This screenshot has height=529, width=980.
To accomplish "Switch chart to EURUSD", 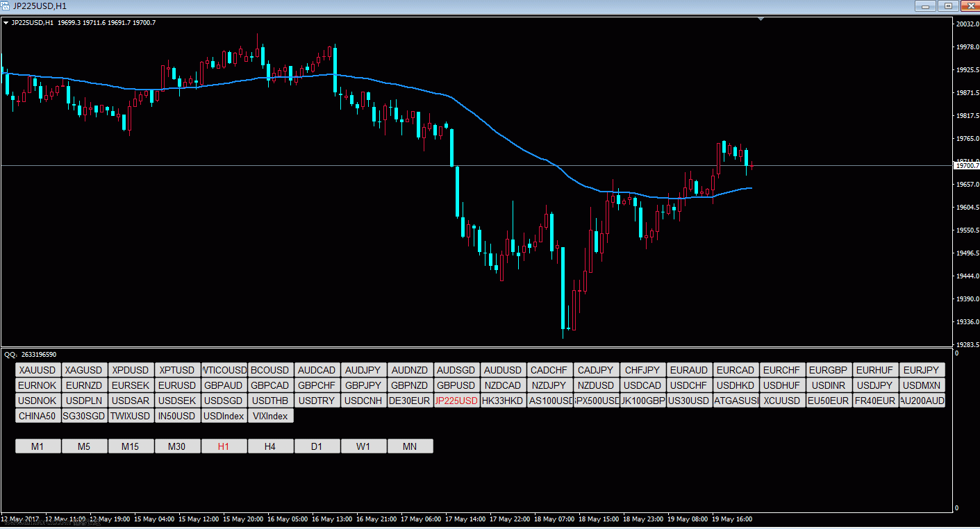I will coord(177,385).
